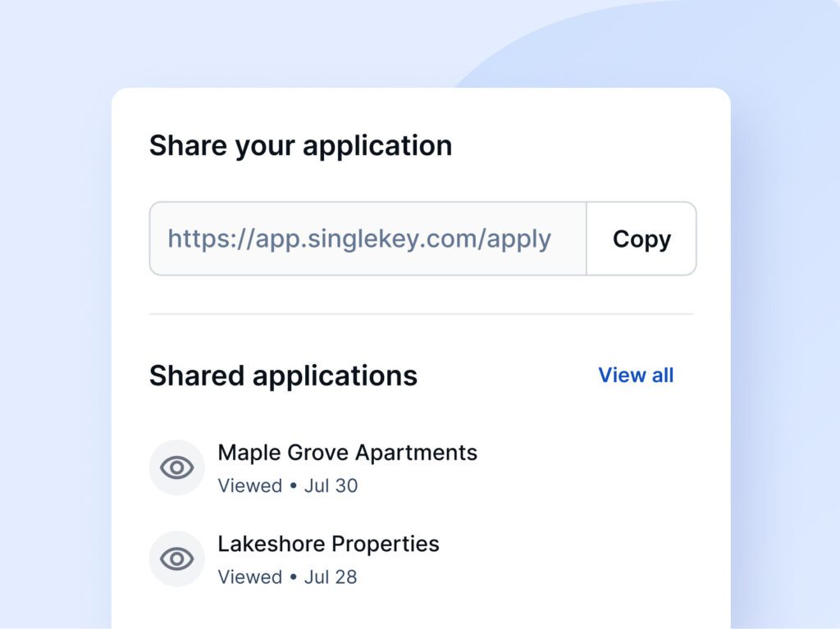The height and width of the screenshot is (629, 840).
Task: Click the horizontal divider below the URL field
Action: pos(421,314)
